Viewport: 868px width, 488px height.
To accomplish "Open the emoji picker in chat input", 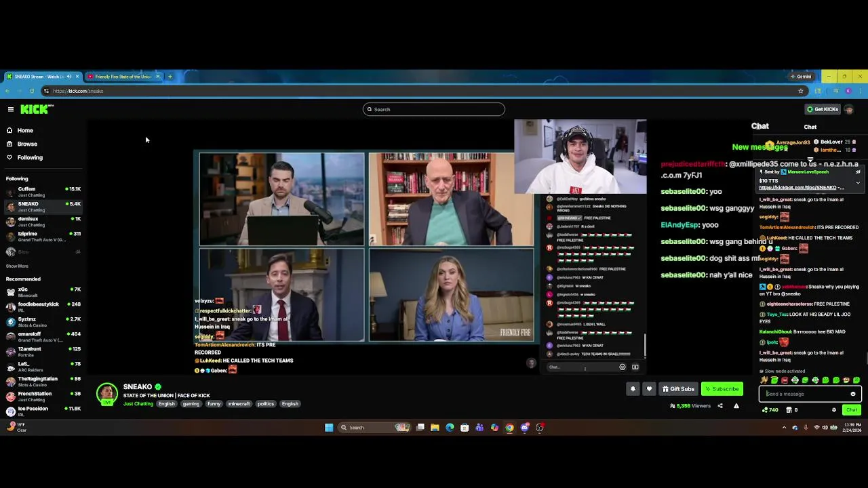I will 853,394.
